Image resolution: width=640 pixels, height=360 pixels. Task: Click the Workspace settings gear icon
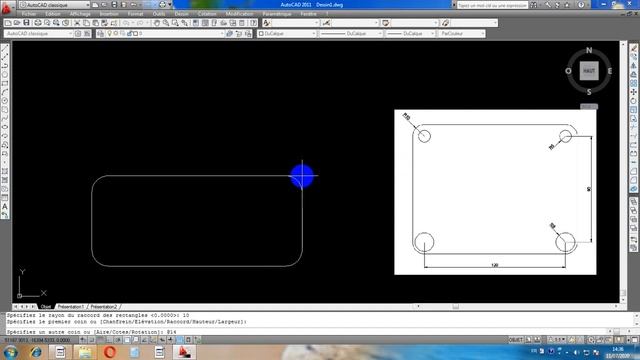[x=78, y=33]
